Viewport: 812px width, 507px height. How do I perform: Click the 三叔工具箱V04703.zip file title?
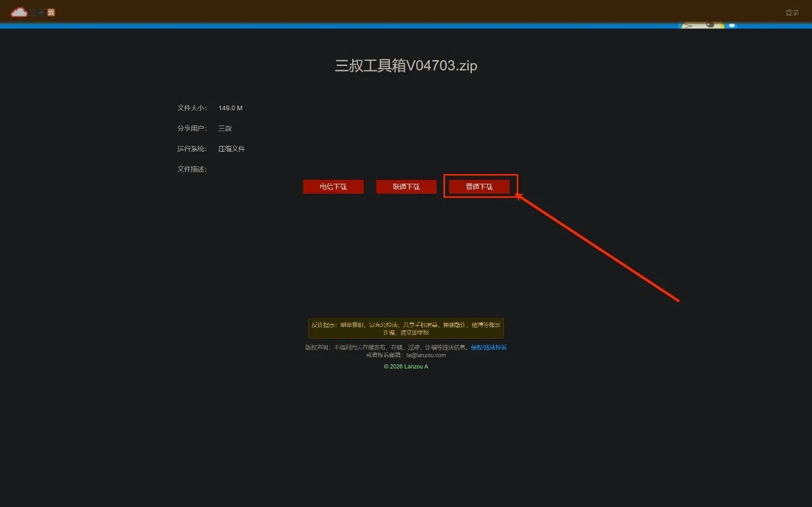[x=406, y=65]
